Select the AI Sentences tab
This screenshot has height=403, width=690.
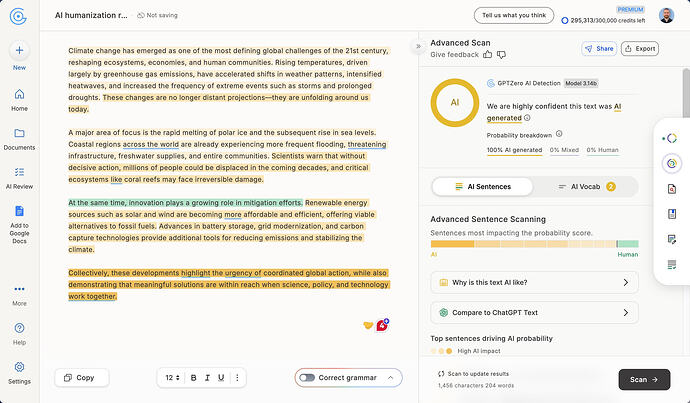click(483, 187)
